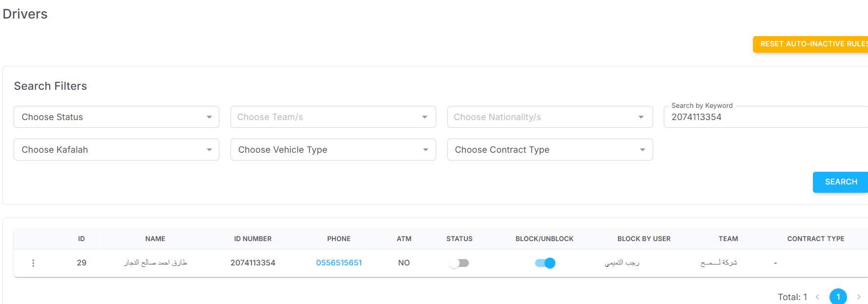Click Reset Auto-Inactive Rules button
Viewport: 868px width, 304px height.
pos(811,44)
